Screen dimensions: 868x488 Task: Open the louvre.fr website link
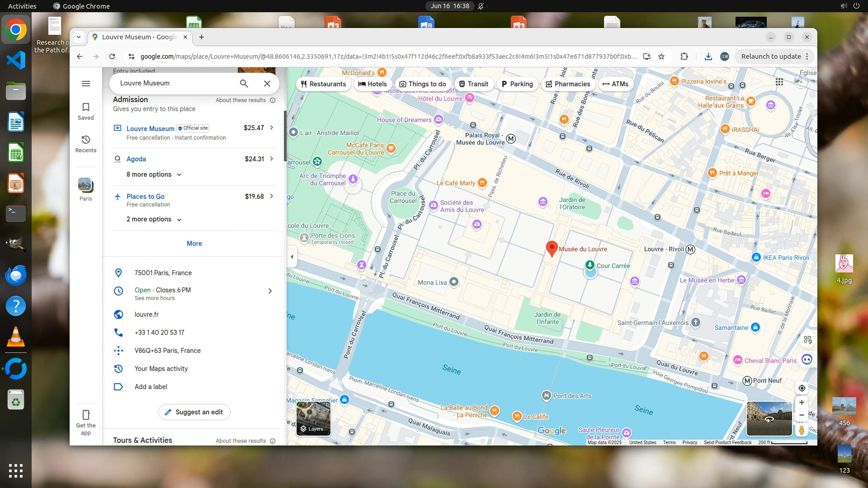pos(146,314)
